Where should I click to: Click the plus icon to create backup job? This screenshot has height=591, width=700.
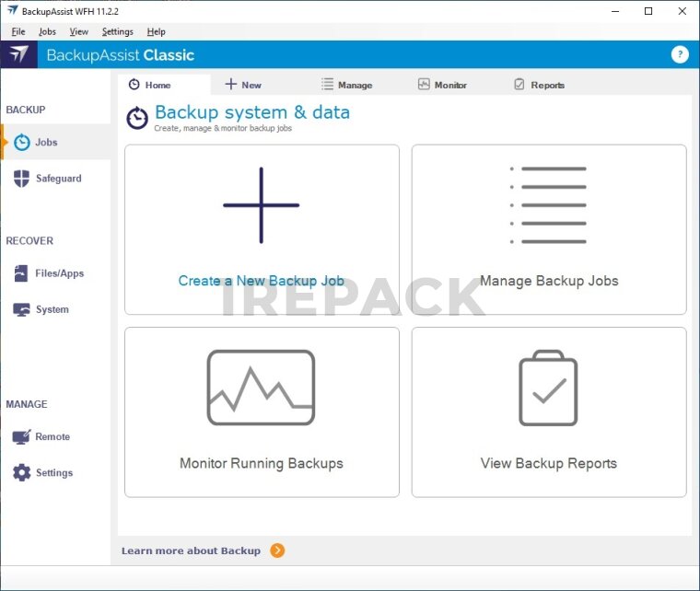(x=262, y=205)
